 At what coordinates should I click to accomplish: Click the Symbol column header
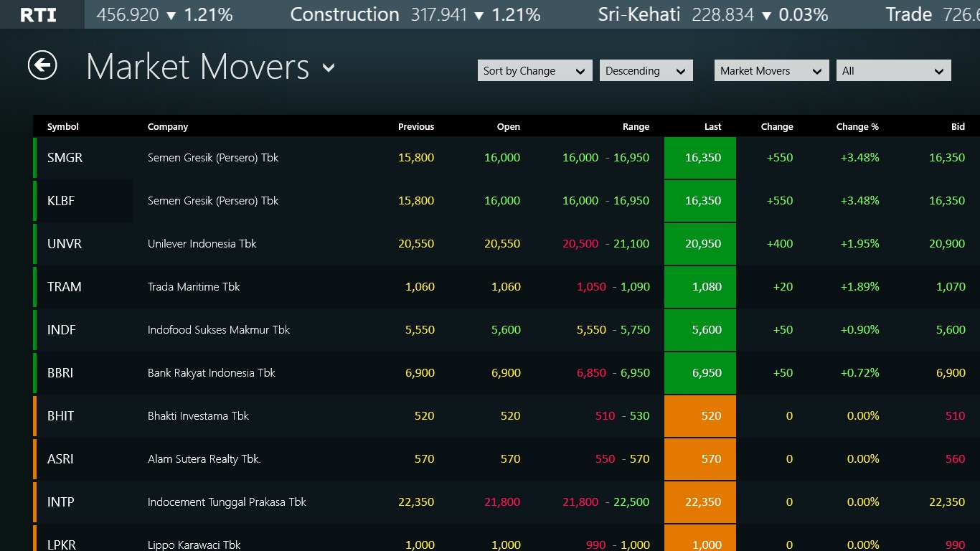(63, 127)
